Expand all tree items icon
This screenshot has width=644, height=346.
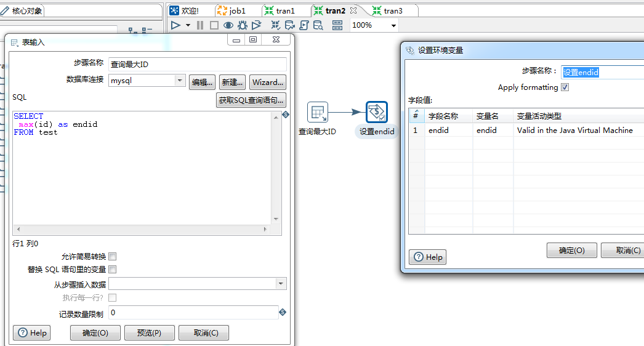(x=132, y=30)
